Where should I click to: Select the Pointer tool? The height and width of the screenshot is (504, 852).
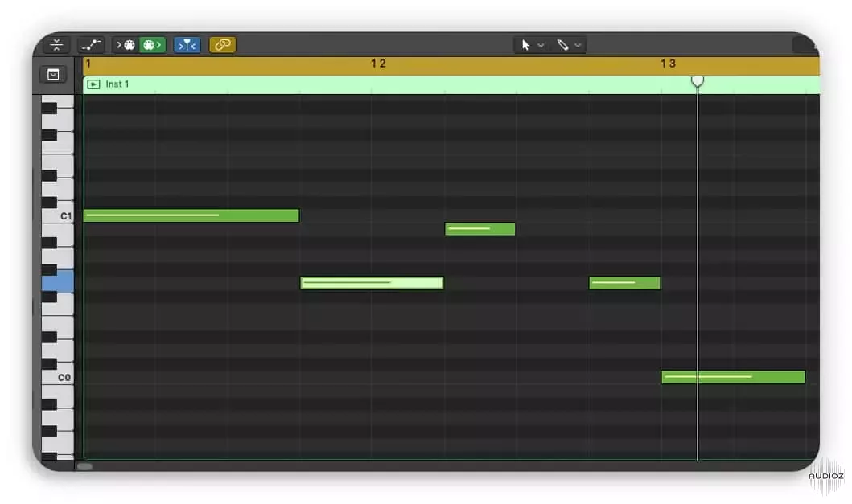pos(525,45)
